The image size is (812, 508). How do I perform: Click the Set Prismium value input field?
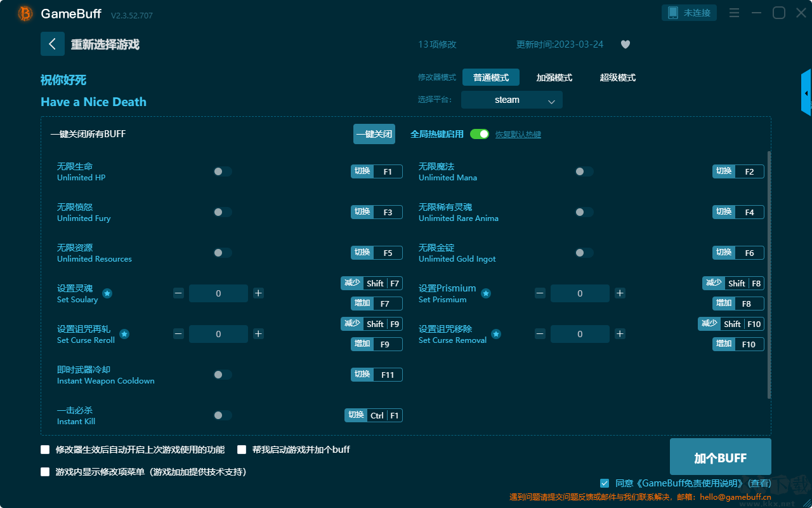[580, 293]
